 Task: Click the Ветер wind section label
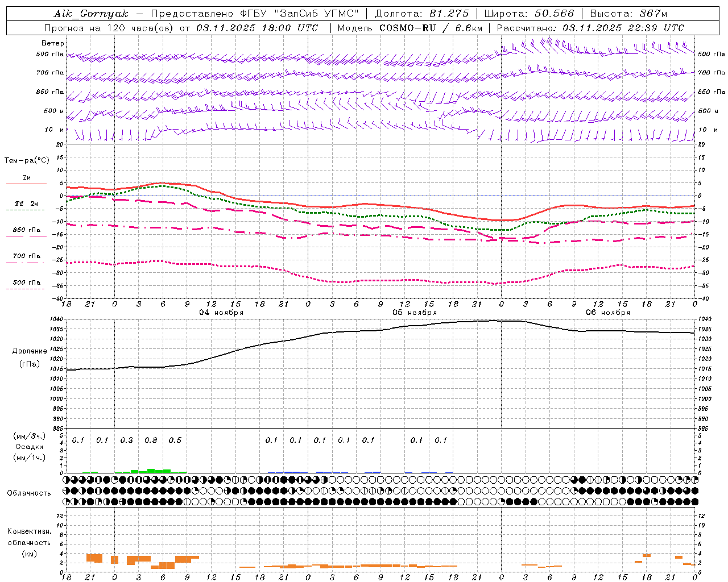(53, 43)
